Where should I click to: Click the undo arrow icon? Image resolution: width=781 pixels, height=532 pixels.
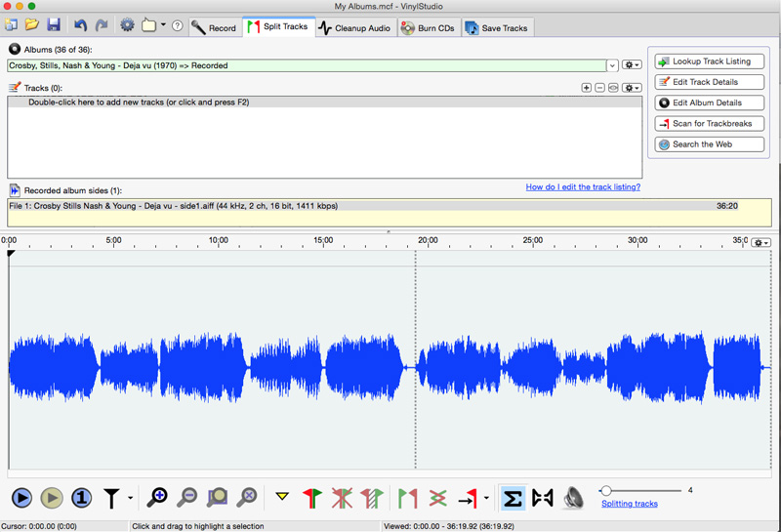[80, 25]
